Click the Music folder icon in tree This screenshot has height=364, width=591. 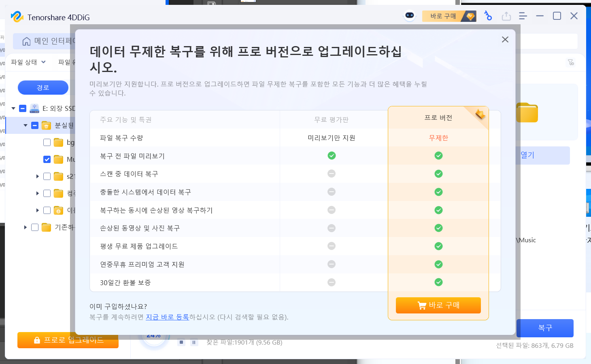tap(58, 159)
